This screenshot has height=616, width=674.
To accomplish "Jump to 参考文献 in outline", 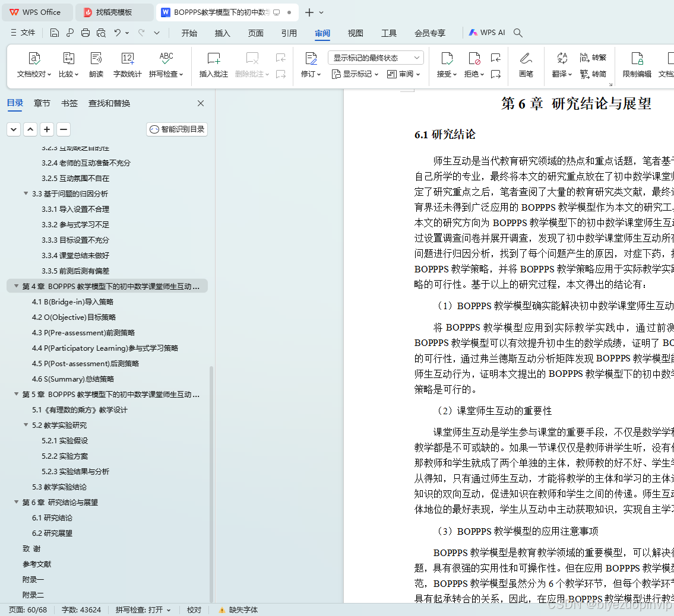I will (37, 564).
